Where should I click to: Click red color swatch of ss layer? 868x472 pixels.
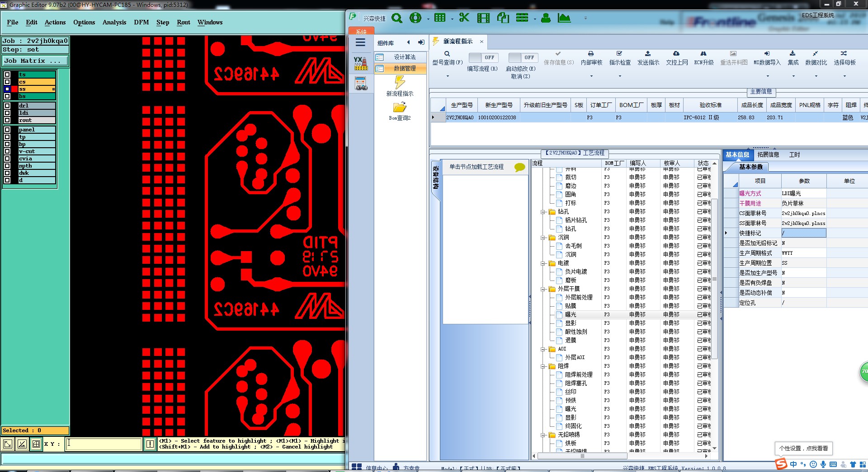coord(14,89)
